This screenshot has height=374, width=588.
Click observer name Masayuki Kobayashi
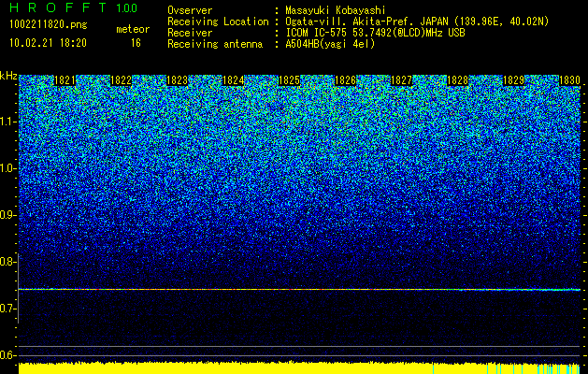tap(335, 10)
